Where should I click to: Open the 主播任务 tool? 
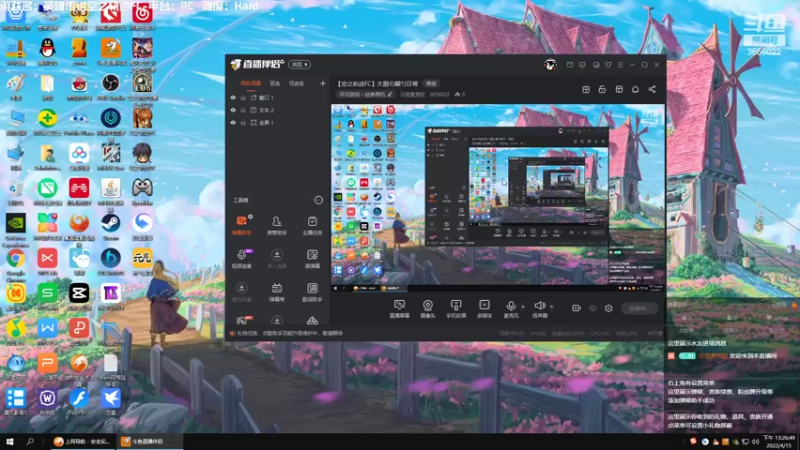[x=312, y=225]
